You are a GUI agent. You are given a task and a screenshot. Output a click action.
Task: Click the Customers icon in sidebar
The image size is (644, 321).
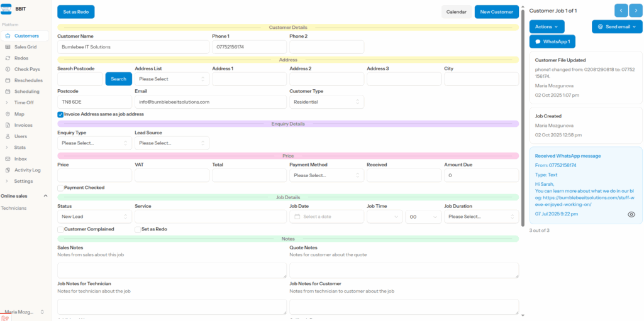[8, 36]
